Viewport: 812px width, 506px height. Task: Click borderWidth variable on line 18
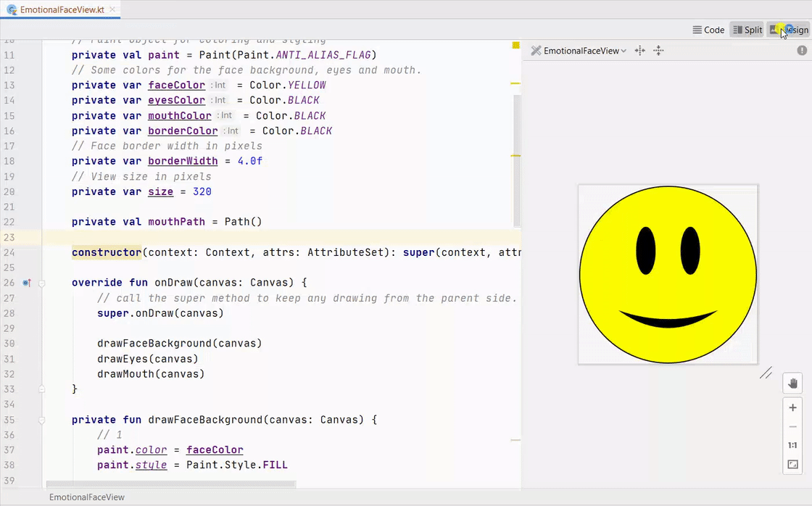coord(183,161)
